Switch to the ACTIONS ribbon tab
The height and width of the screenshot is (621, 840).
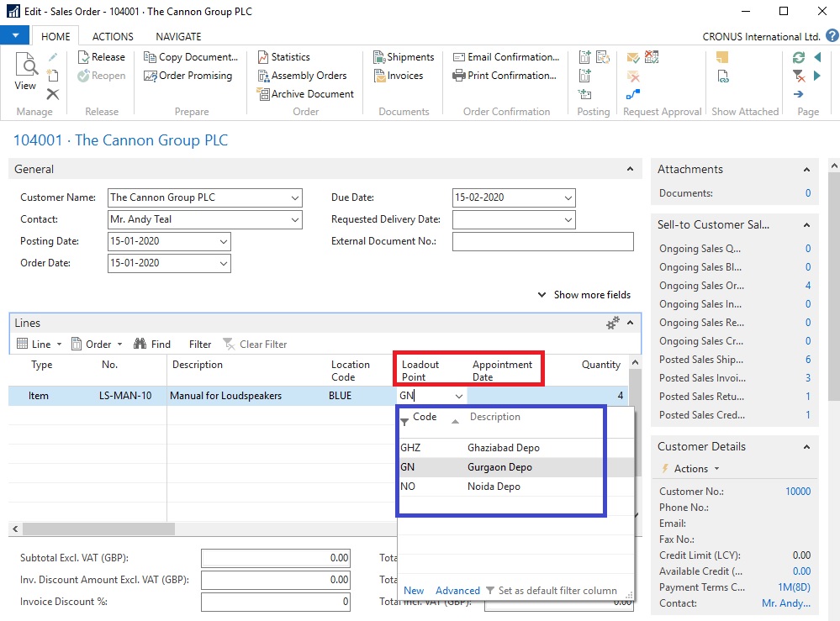(113, 36)
